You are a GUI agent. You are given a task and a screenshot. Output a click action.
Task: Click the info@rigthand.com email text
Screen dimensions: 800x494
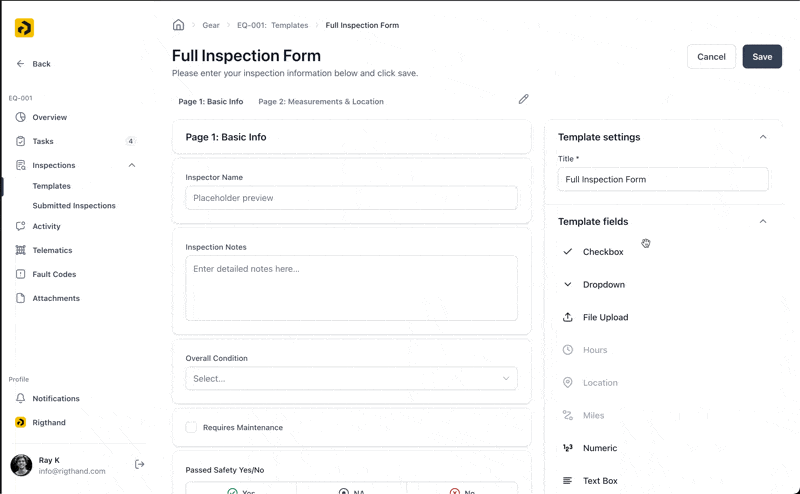tap(72, 471)
